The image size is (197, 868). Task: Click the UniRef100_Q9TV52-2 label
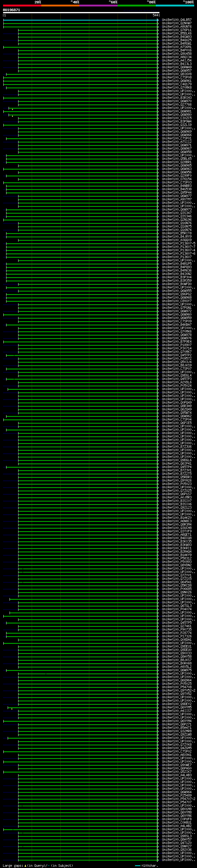(x=179, y=690)
